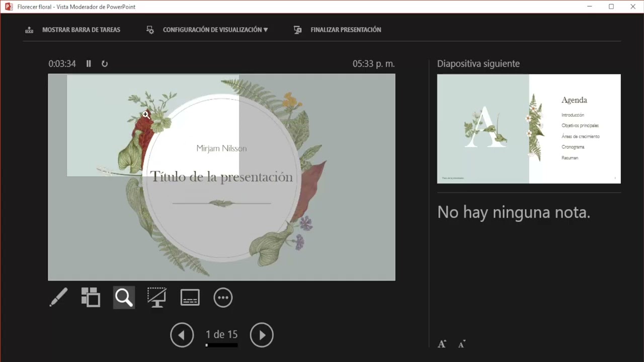Screen dimensions: 644x362
Task: Click the '1 de 15' slide counter
Action: 221,334
